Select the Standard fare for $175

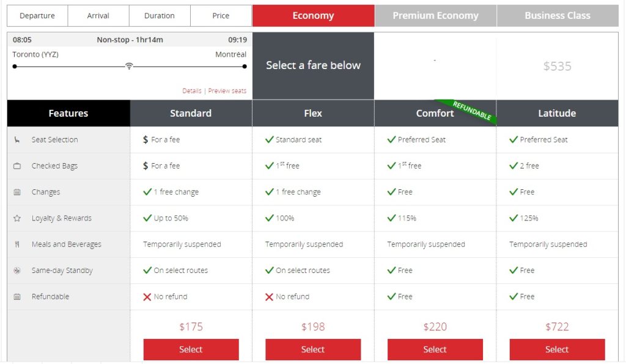pos(191,349)
